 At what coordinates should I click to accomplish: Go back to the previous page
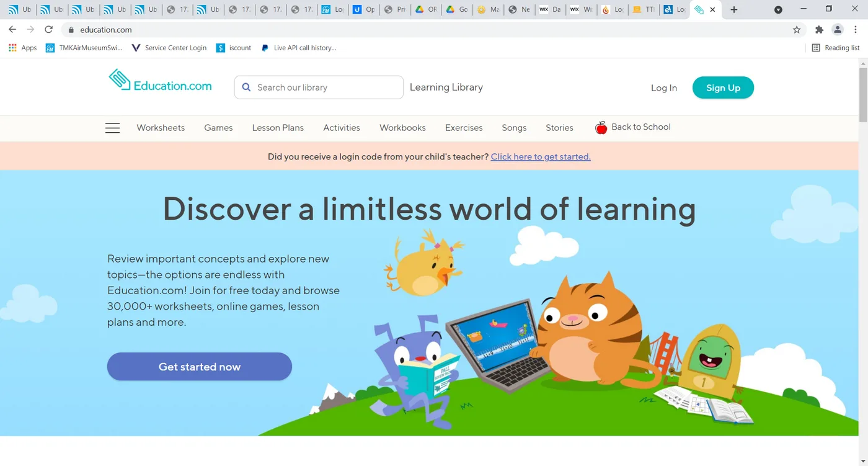coord(12,30)
